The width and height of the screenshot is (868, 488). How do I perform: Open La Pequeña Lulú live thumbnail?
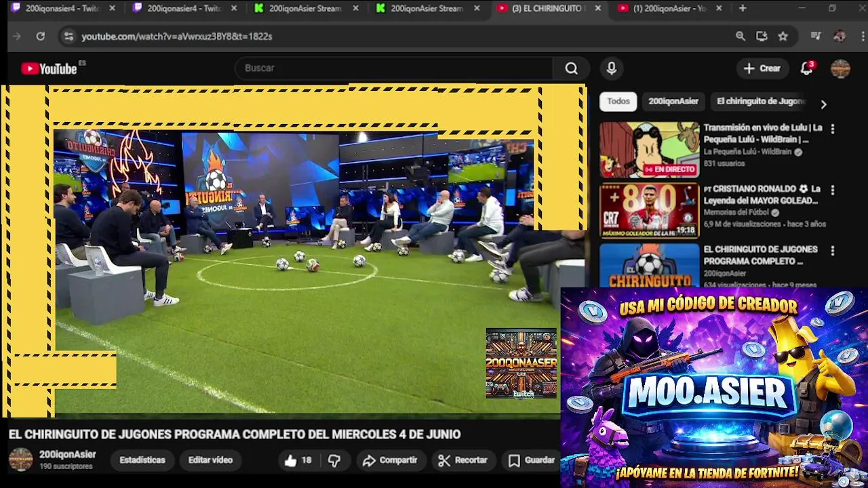[649, 150]
